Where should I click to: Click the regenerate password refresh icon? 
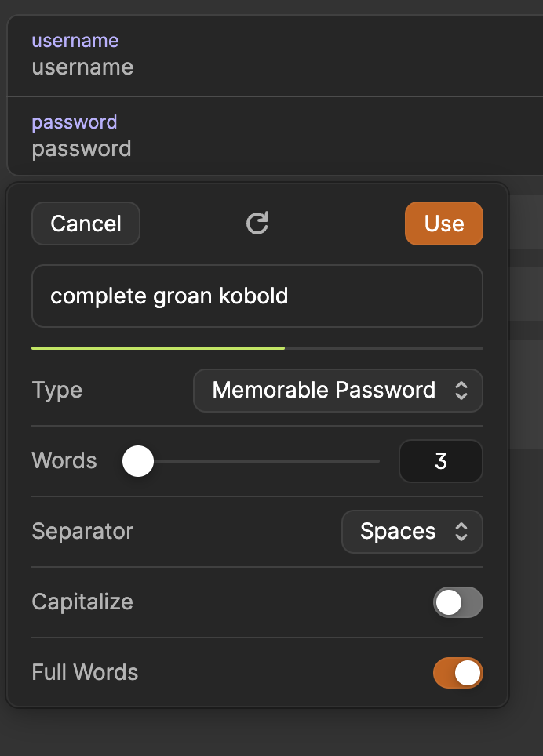[257, 224]
